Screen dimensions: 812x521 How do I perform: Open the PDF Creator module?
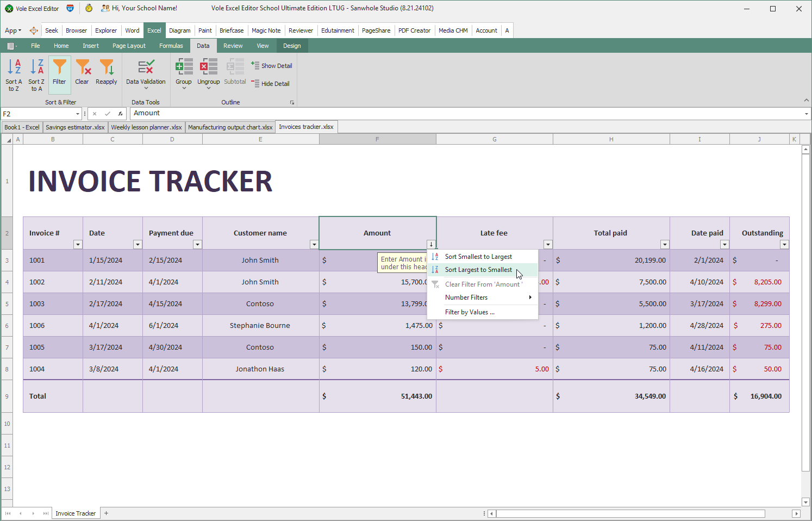coord(414,30)
